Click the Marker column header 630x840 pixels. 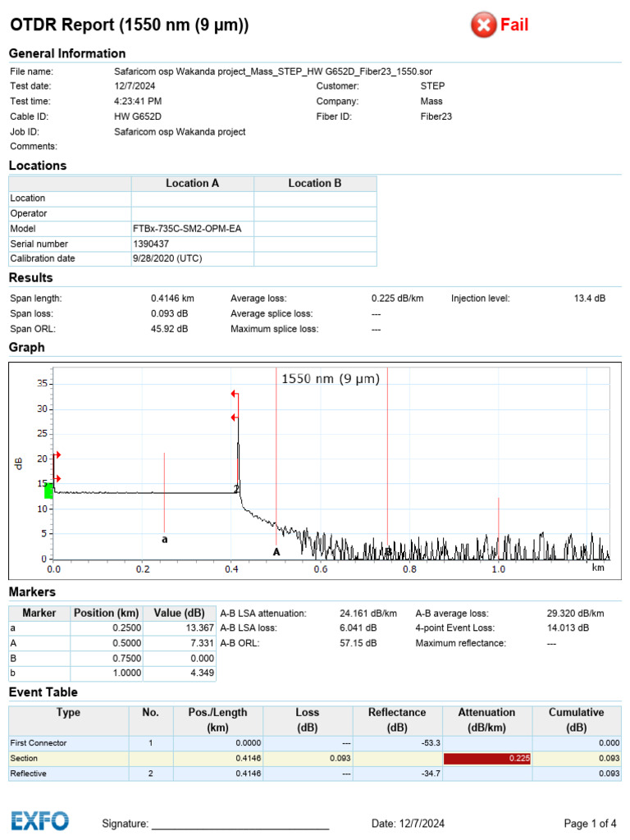[x=39, y=613]
